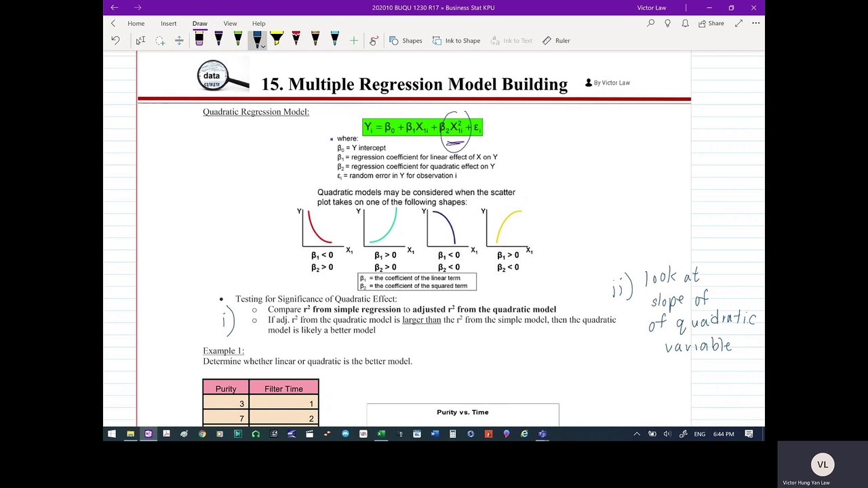Open Excel from the taskbar
Screen dimensions: 868x488
pyautogui.click(x=381, y=434)
